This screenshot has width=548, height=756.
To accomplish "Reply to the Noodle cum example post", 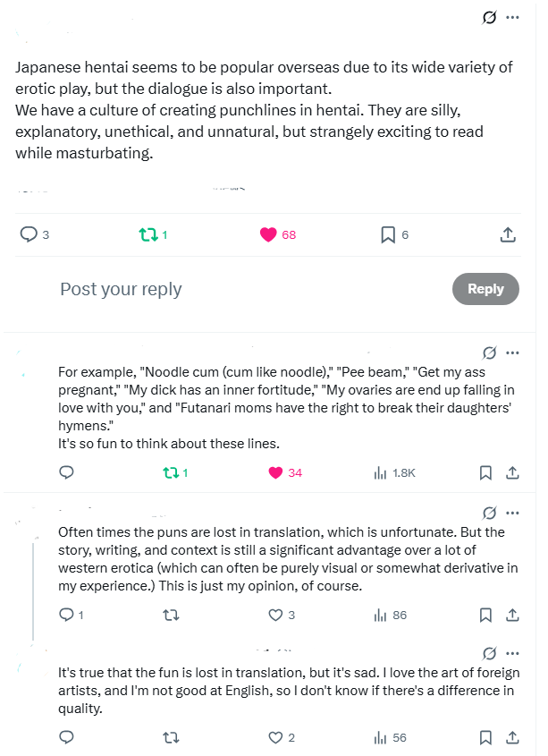I will [x=66, y=472].
